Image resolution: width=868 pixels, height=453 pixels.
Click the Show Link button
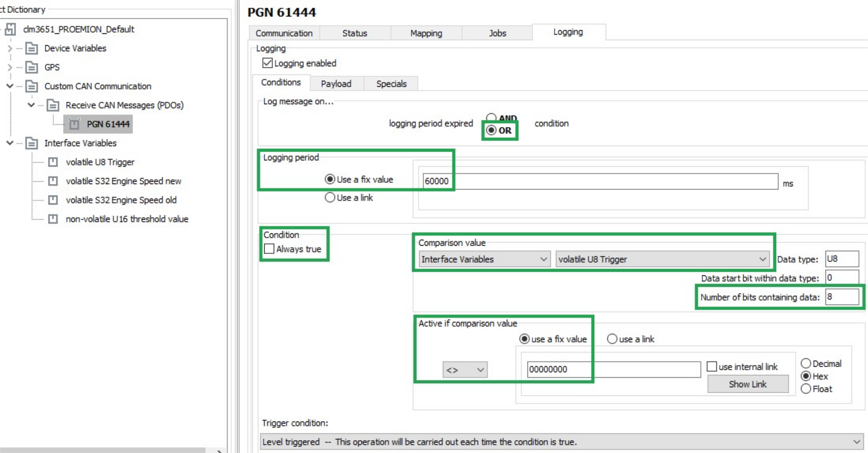coord(747,384)
